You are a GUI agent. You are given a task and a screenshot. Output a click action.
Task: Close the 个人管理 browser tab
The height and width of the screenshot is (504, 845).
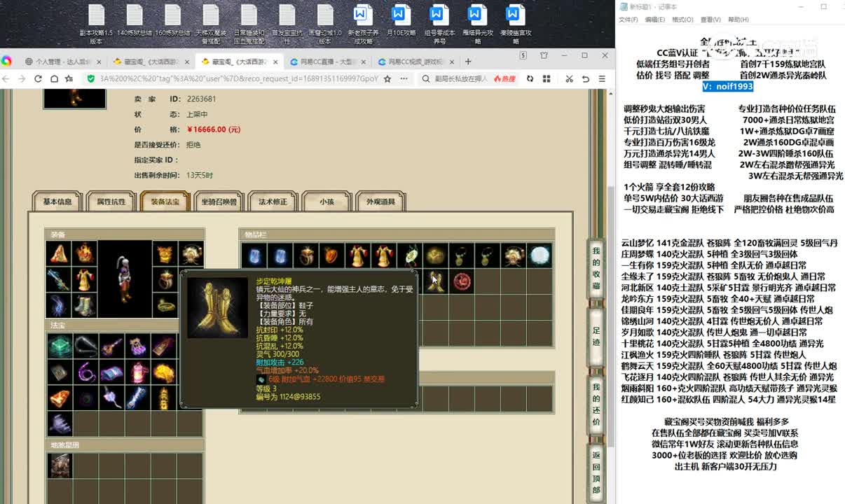pyautogui.click(x=99, y=62)
